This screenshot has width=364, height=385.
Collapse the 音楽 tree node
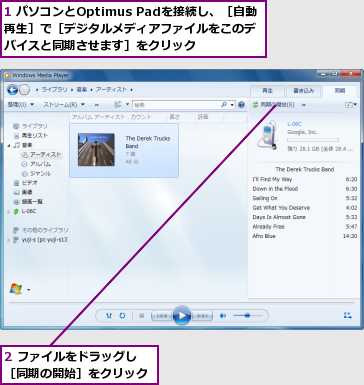tap(9, 145)
